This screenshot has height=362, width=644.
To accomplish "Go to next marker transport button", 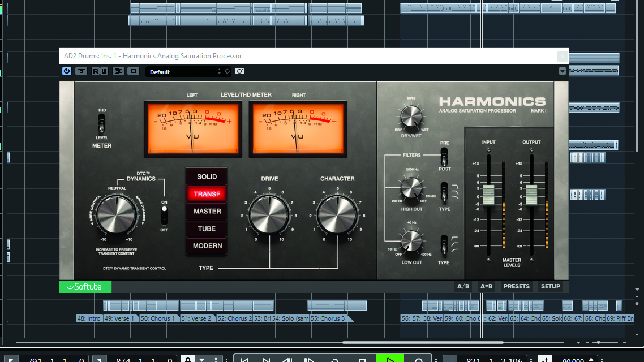I will (266, 360).
